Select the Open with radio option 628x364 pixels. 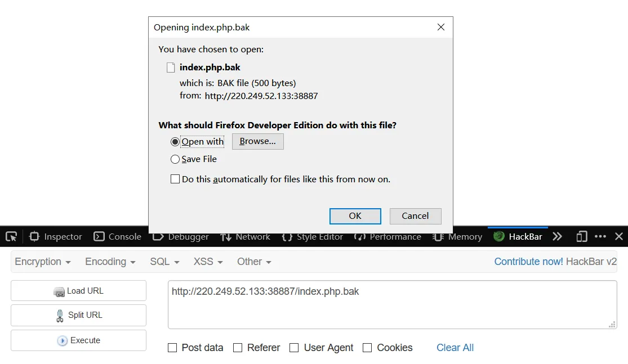pos(175,142)
